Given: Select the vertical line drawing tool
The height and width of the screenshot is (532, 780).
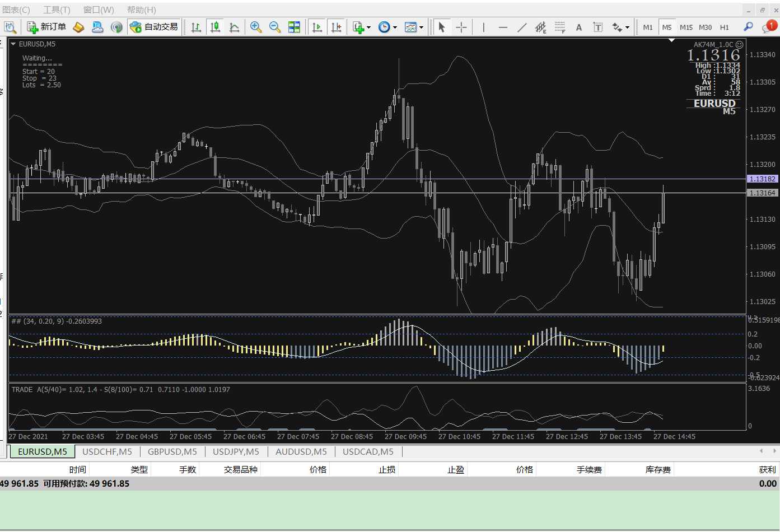Looking at the screenshot, I should point(483,27).
